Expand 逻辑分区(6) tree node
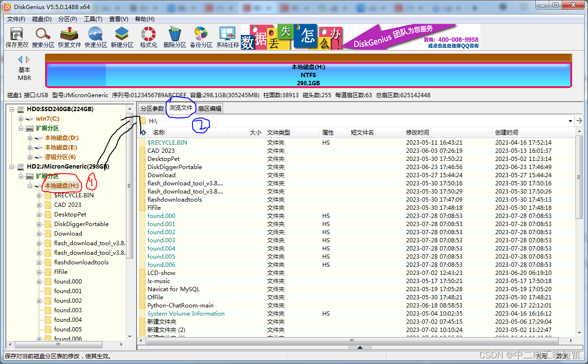 [30, 157]
